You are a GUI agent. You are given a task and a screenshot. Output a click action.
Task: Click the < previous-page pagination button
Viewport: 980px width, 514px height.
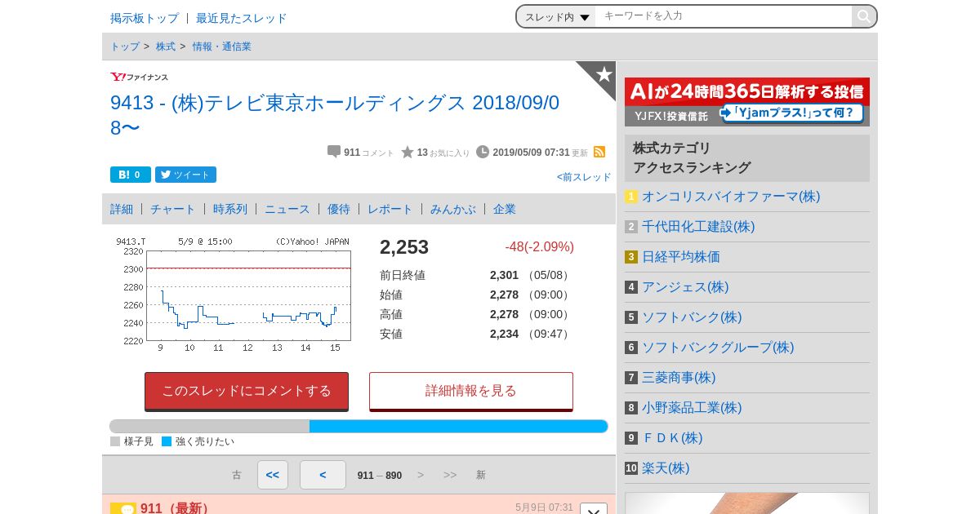tap(323, 475)
